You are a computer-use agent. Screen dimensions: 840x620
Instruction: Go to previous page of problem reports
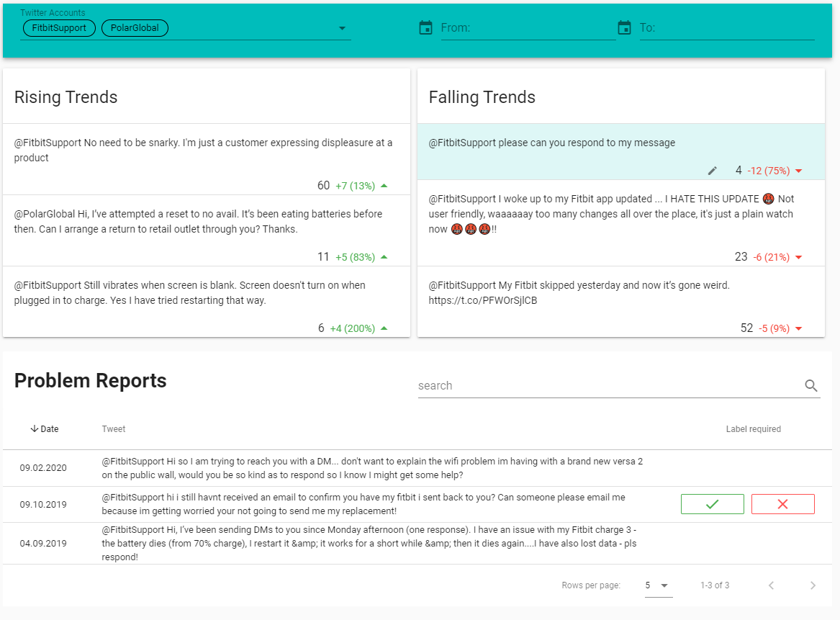point(772,585)
